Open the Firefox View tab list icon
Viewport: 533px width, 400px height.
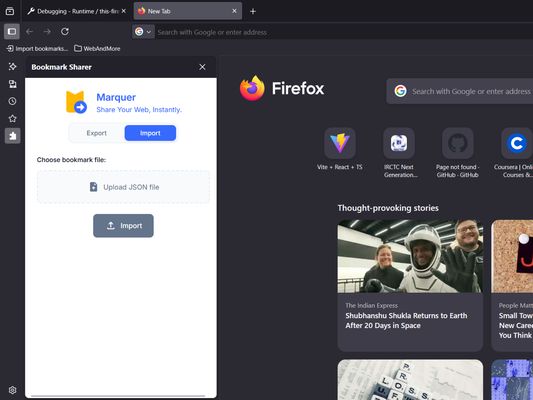pos(10,11)
